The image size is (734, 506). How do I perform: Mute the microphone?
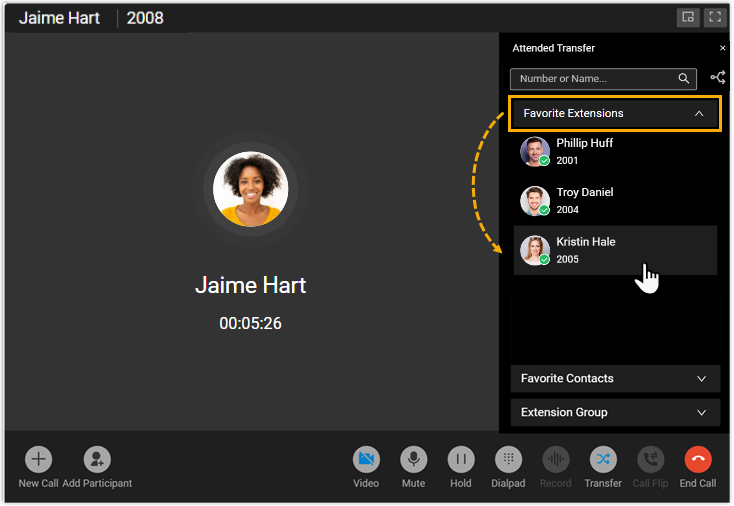coord(413,459)
